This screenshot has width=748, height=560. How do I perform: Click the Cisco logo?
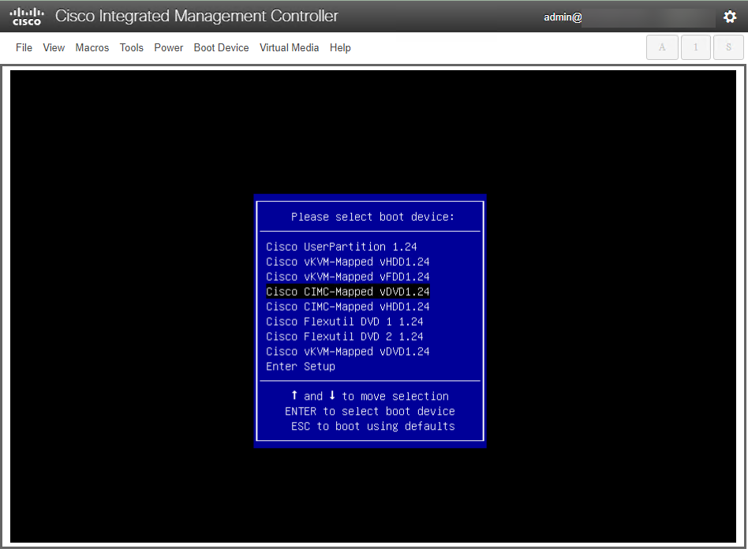[26, 16]
